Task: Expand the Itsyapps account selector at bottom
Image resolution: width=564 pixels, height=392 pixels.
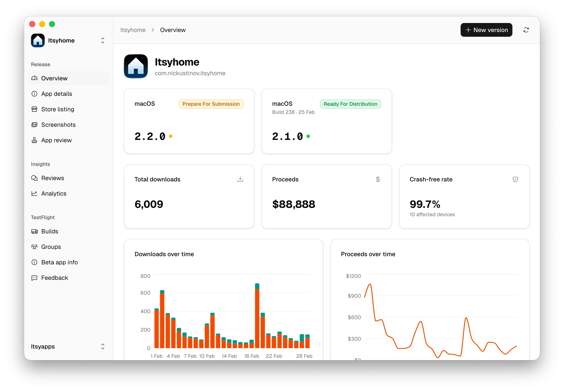Action: [103, 347]
